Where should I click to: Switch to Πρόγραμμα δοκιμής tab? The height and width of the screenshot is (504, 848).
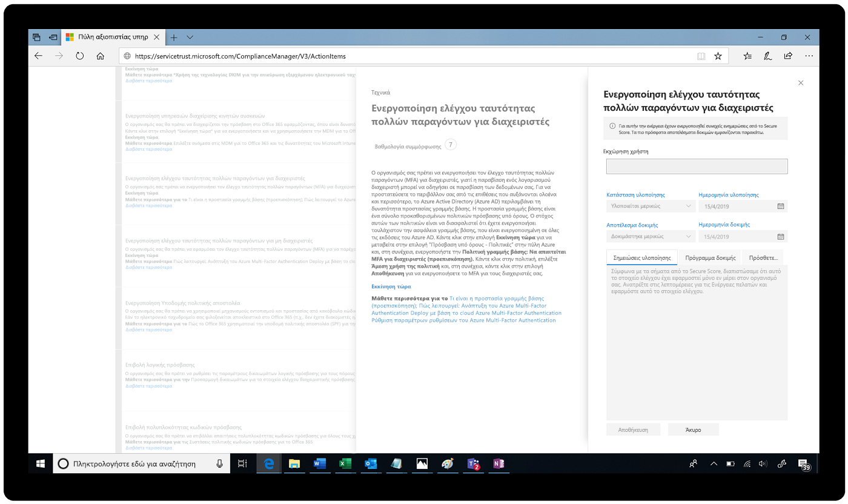pyautogui.click(x=710, y=257)
